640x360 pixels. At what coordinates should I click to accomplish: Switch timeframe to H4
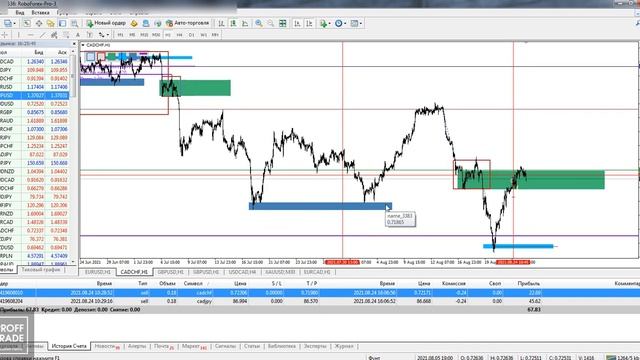[180, 35]
